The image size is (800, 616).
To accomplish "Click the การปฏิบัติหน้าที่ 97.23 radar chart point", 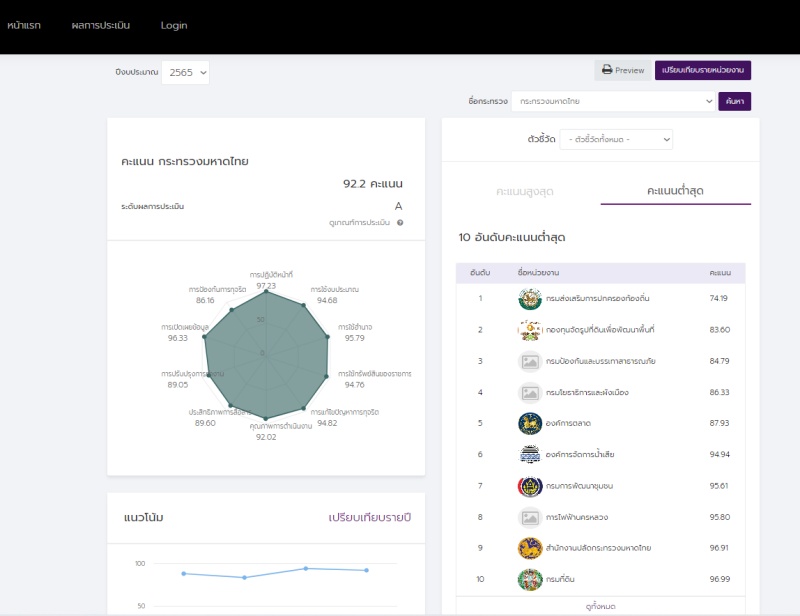I will 266,292.
